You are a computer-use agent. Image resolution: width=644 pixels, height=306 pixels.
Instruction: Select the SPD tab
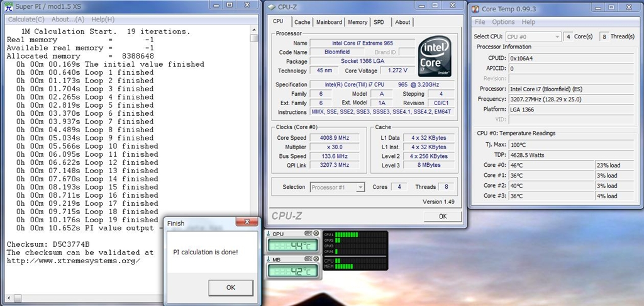[x=379, y=22]
